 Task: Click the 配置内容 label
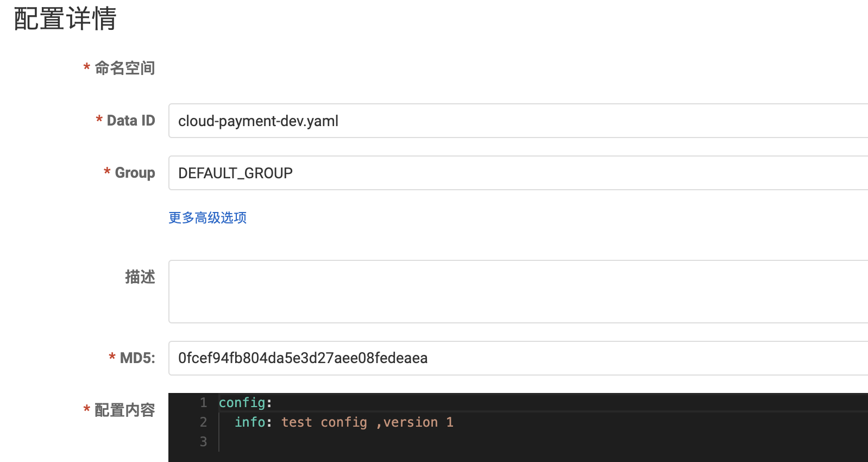[x=124, y=410]
